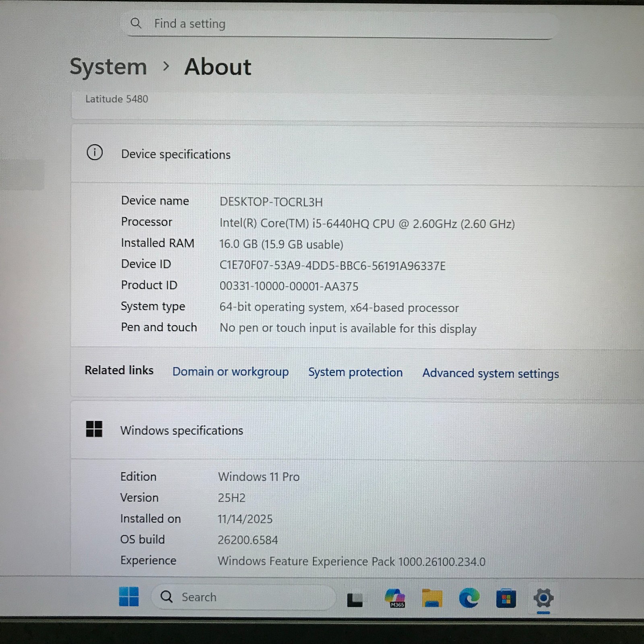Click the breadcrumb chevron between System and About

click(x=166, y=66)
